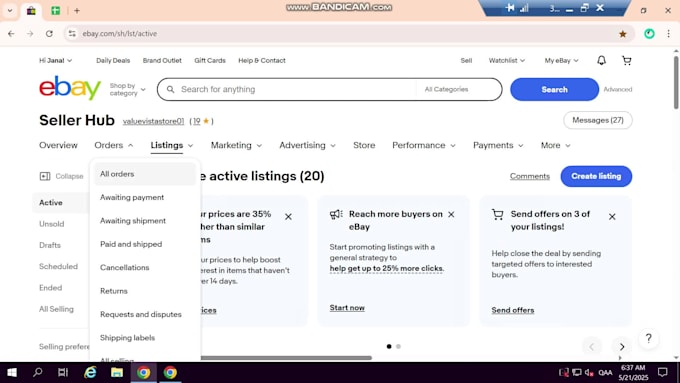Viewport: 680px width, 383px height.
Task: Bookmark page with star icon
Action: click(x=623, y=34)
